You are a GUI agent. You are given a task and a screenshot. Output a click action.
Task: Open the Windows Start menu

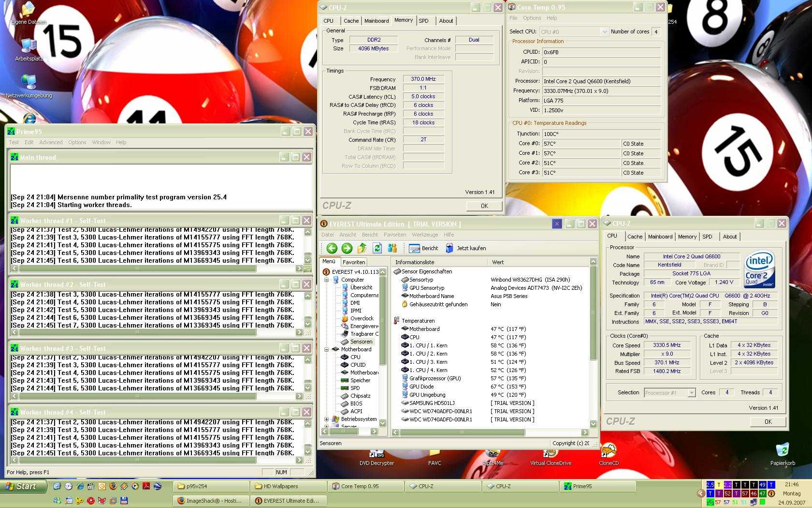[x=23, y=486]
